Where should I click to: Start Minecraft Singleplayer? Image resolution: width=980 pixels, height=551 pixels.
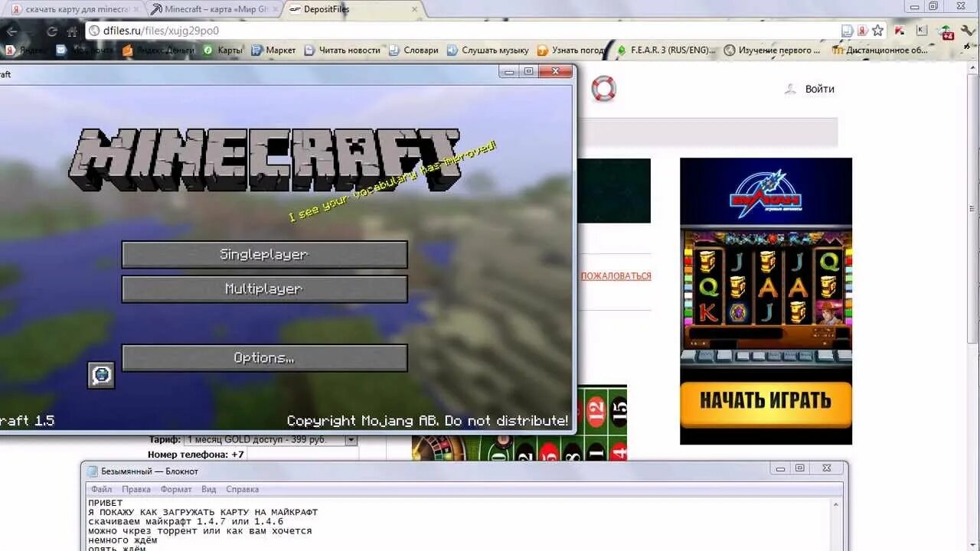coord(264,255)
